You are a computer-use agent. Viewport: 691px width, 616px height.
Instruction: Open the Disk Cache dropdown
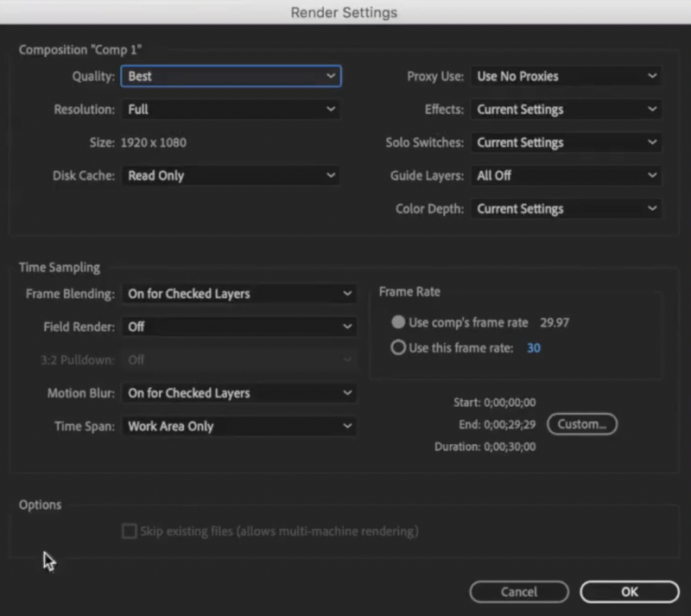pos(230,175)
